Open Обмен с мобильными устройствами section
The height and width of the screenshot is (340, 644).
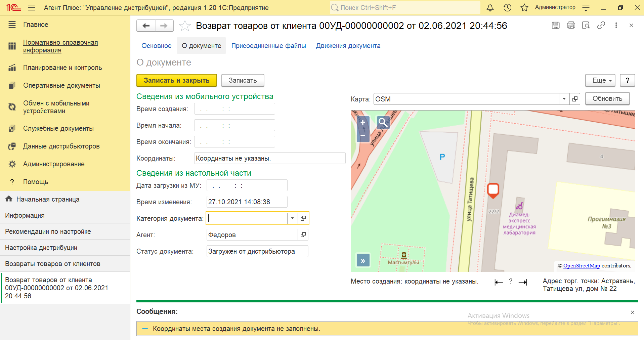(x=65, y=107)
